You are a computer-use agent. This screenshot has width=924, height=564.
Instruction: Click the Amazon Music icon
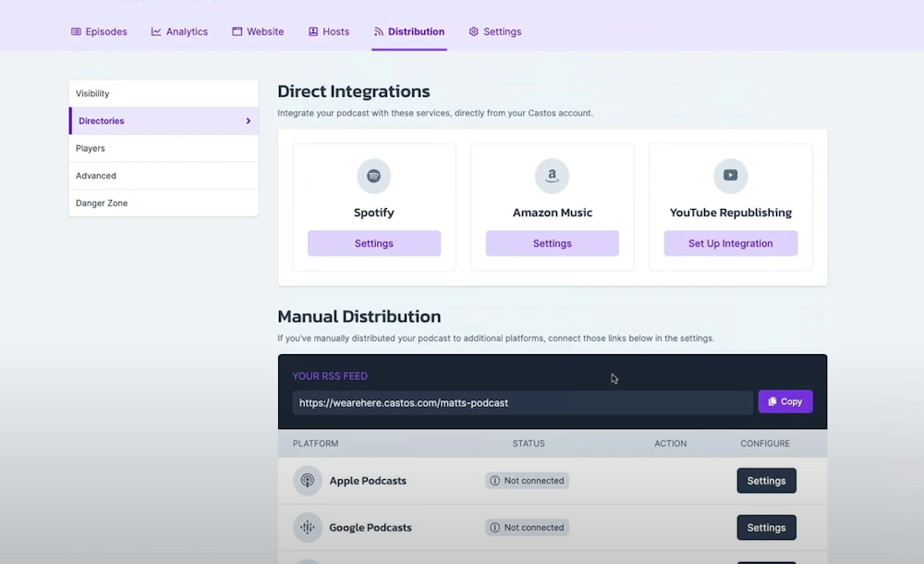point(552,176)
